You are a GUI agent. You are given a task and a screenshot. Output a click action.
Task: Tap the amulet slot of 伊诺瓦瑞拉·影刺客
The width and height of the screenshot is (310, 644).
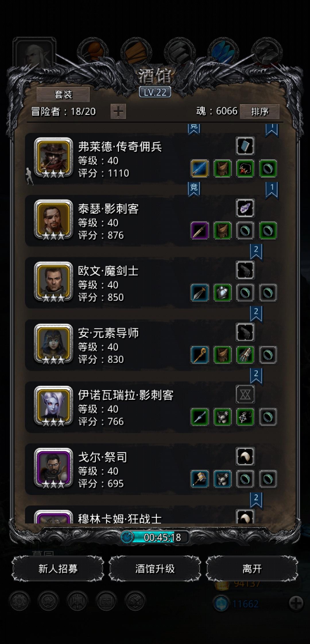(245, 417)
